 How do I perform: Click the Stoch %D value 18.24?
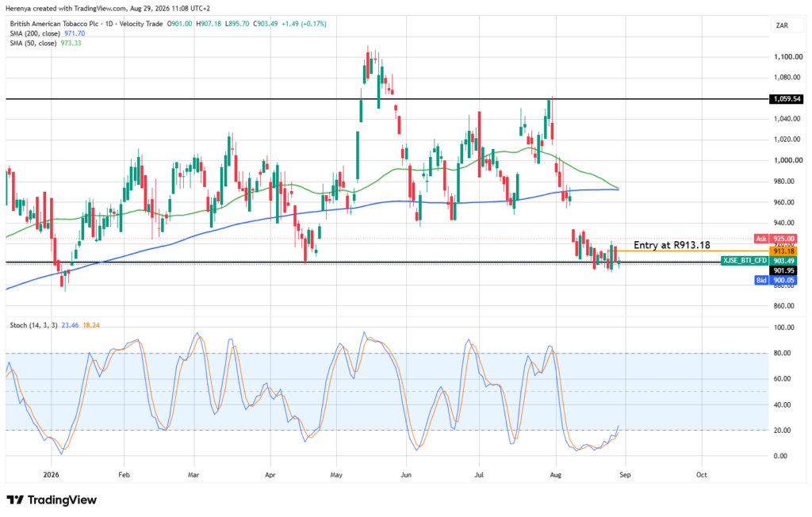(x=91, y=325)
